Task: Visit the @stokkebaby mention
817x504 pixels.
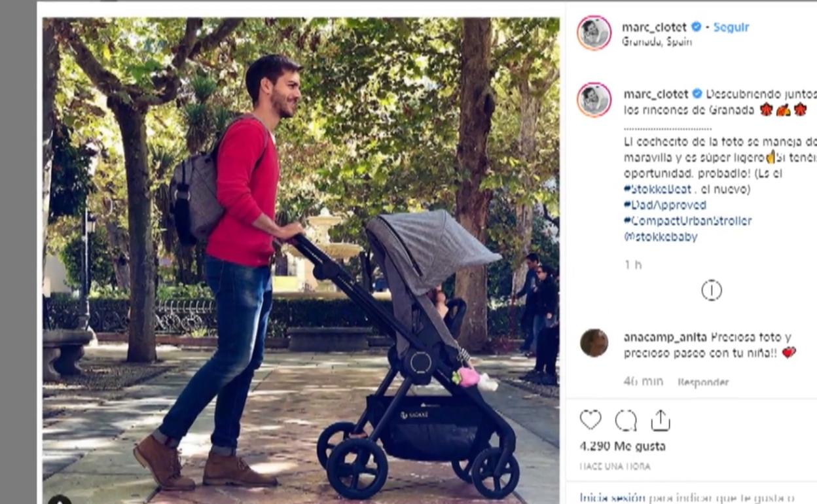Action: pos(661,237)
